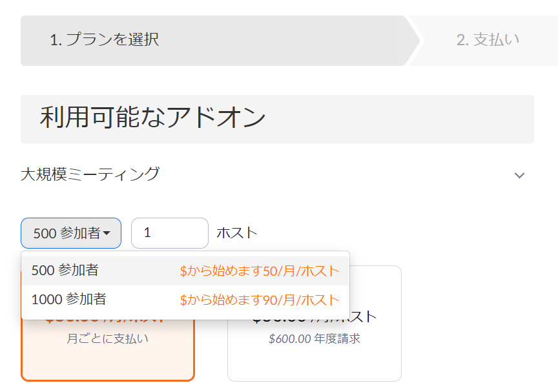Switch to step 2. 支払い
Viewport: 558px width, 392px height.
coord(488,40)
